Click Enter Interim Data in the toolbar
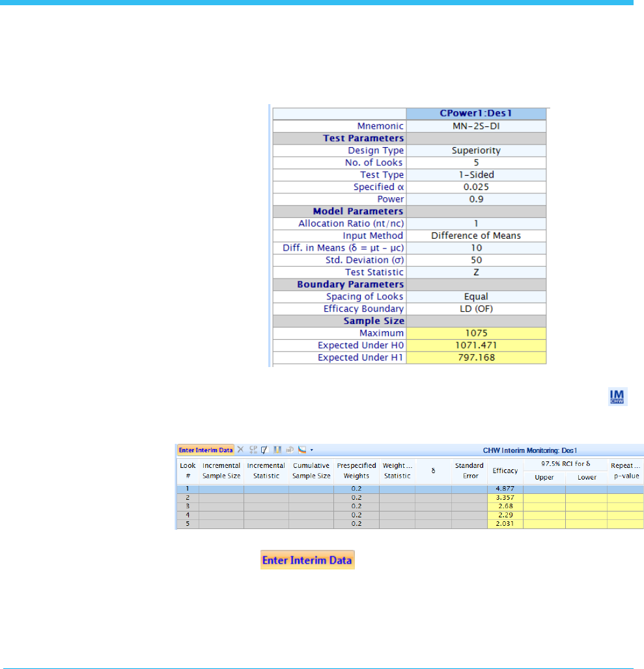 (206, 450)
